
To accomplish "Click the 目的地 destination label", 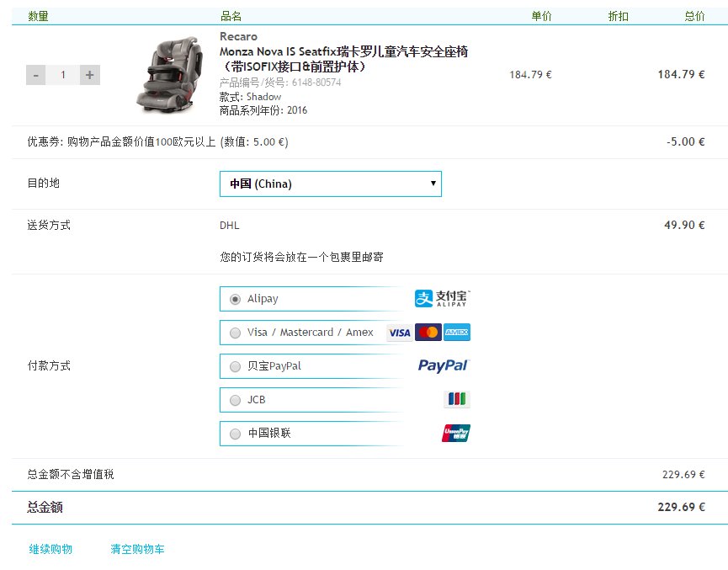I will [x=44, y=183].
